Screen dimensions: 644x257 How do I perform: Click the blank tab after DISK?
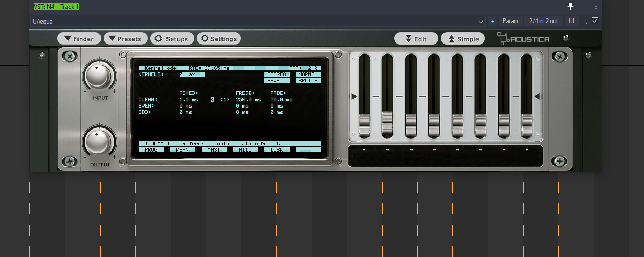[x=308, y=150]
